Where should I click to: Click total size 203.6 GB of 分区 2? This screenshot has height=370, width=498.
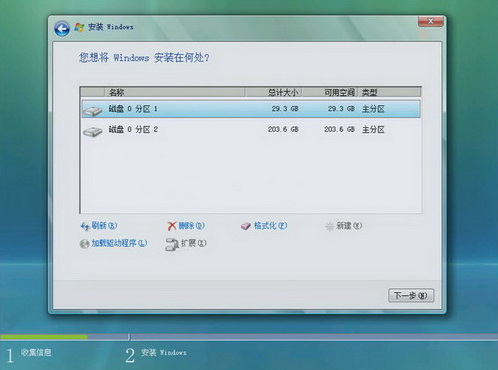pyautogui.click(x=283, y=130)
